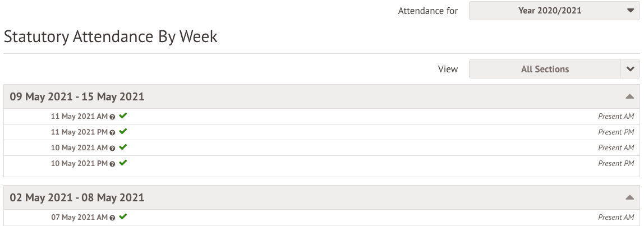Open the All Sections view dropdown

point(544,69)
